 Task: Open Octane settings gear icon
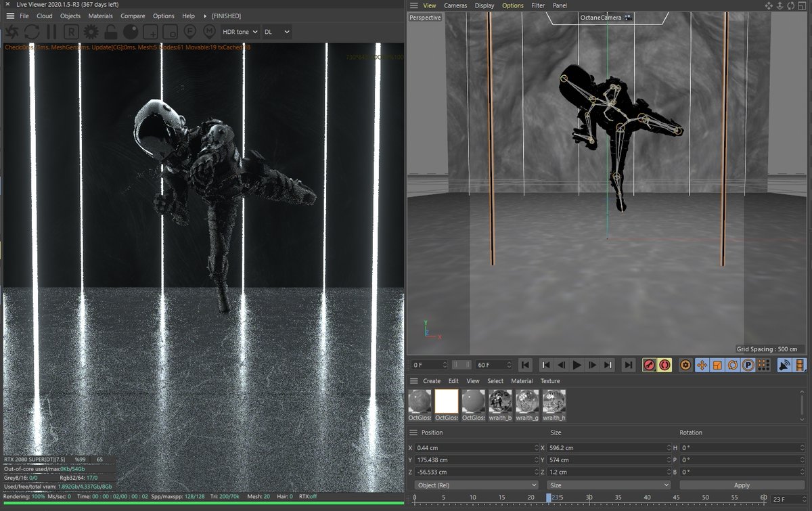[x=91, y=31]
